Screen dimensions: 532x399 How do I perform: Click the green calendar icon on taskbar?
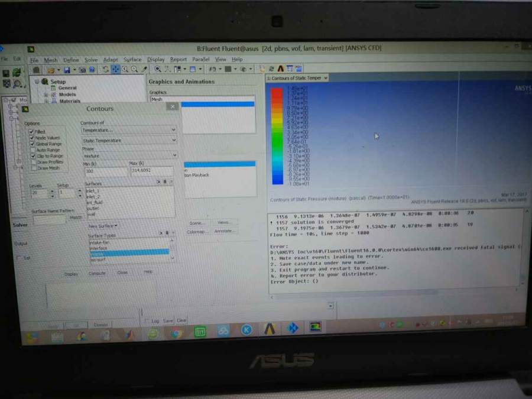click(200, 332)
